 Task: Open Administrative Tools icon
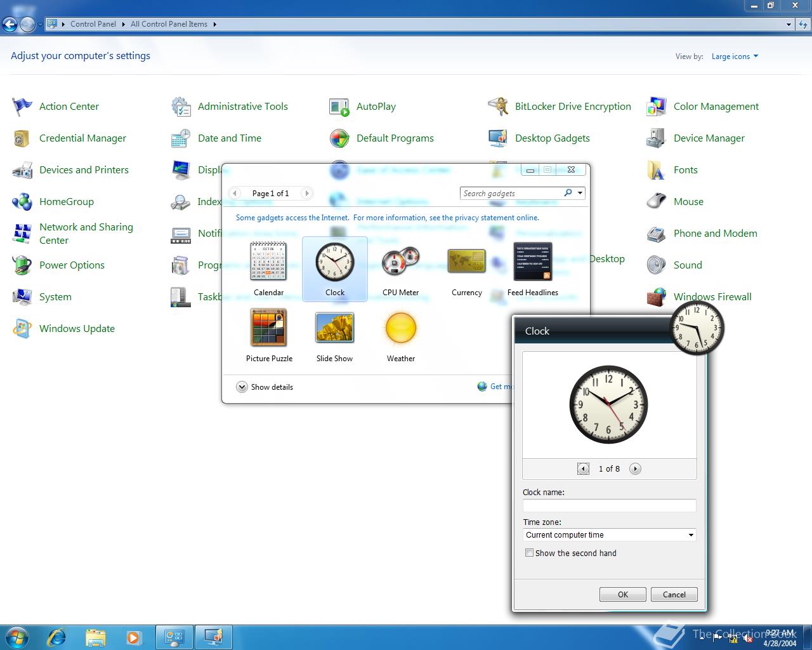181,107
